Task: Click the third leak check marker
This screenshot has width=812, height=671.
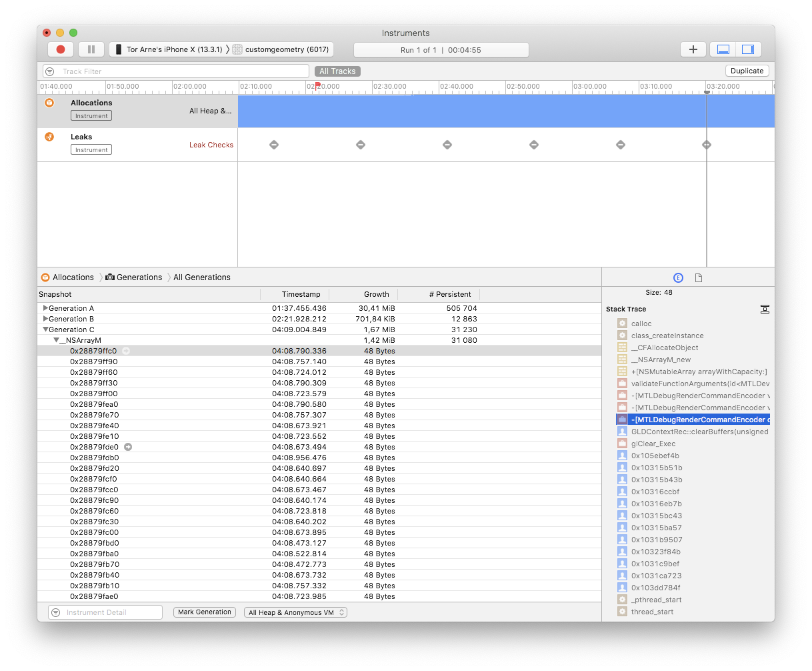Action: click(447, 145)
